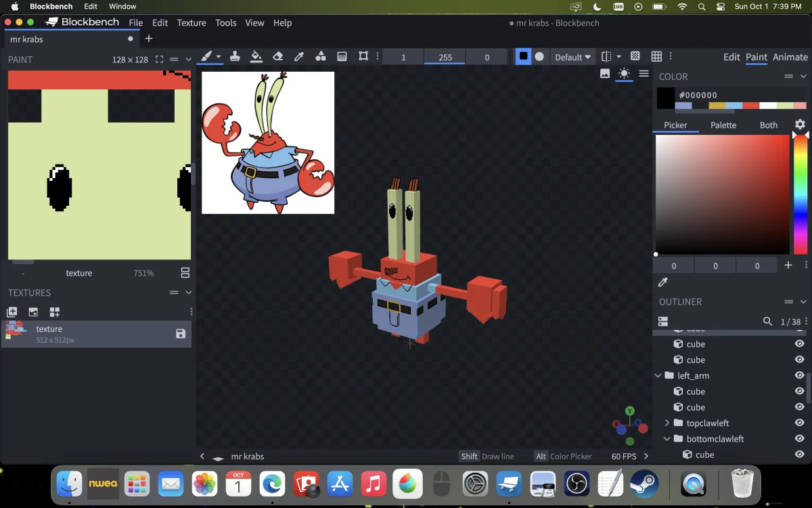Click the texture atlas add icon
Image resolution: width=812 pixels, height=508 pixels.
pyautogui.click(x=55, y=312)
